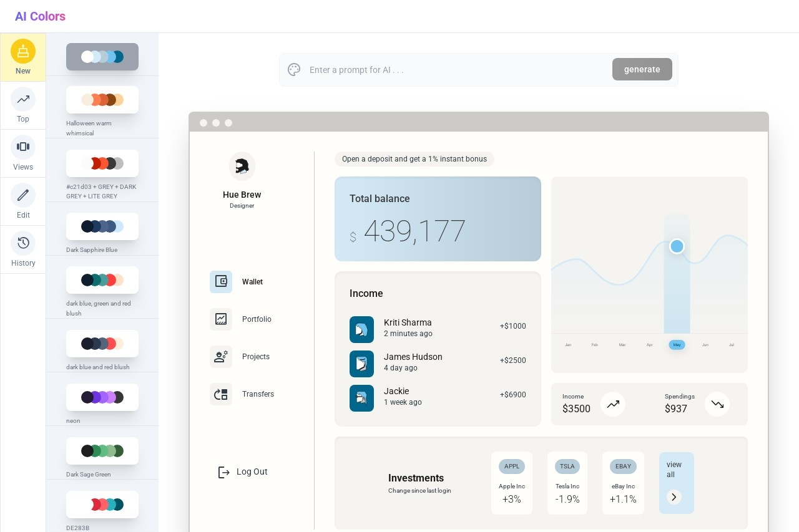Image resolution: width=799 pixels, height=532 pixels.
Task: Click the Transfers icon
Action: [221, 394]
